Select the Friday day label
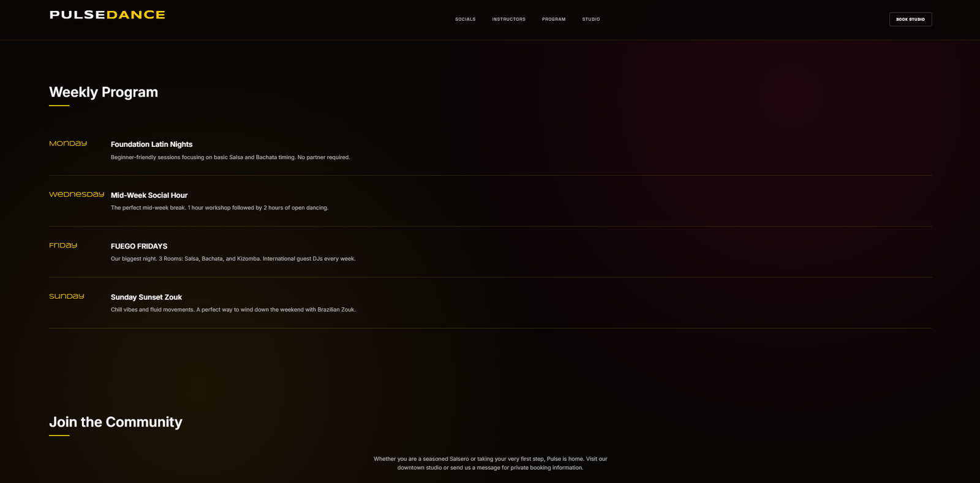 pos(63,245)
